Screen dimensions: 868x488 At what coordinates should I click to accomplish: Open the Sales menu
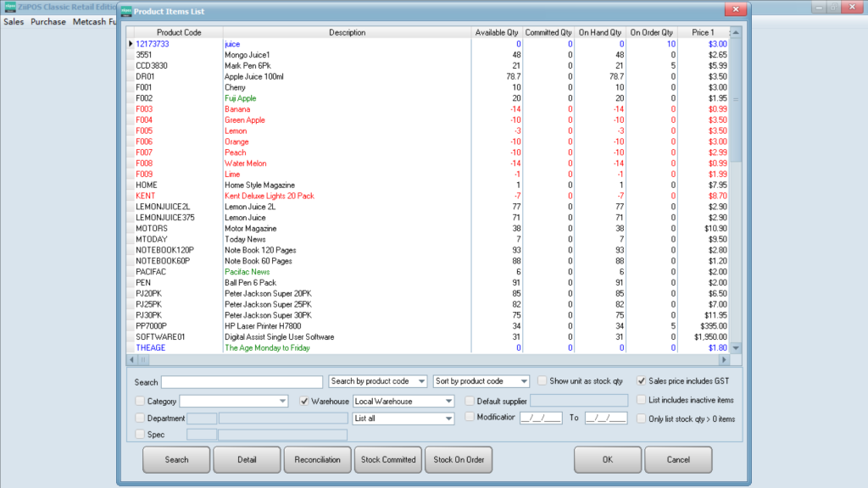(x=14, y=22)
